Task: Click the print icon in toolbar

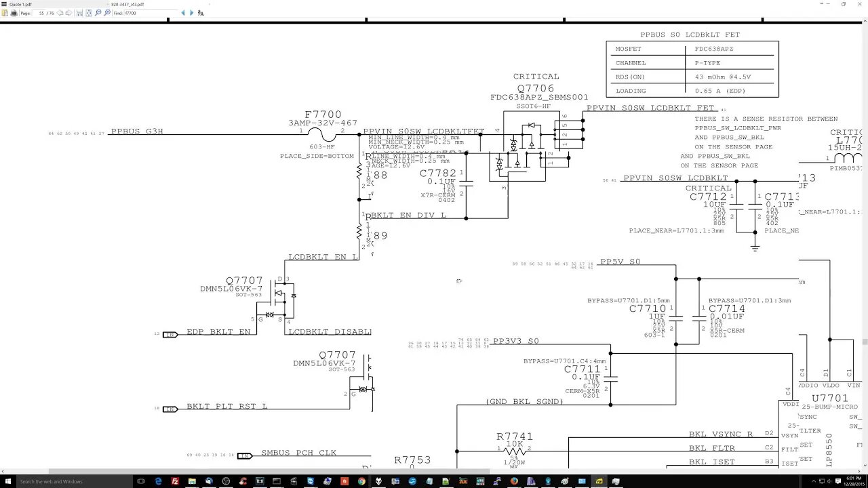Action: pyautogui.click(x=14, y=13)
